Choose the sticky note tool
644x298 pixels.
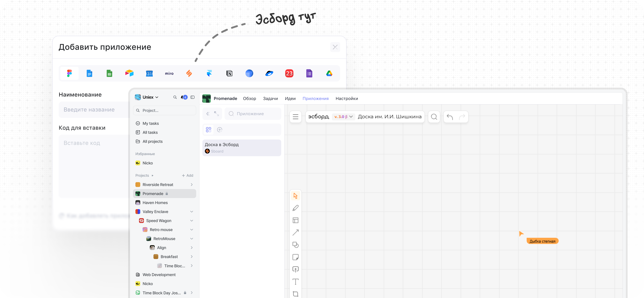click(x=295, y=257)
